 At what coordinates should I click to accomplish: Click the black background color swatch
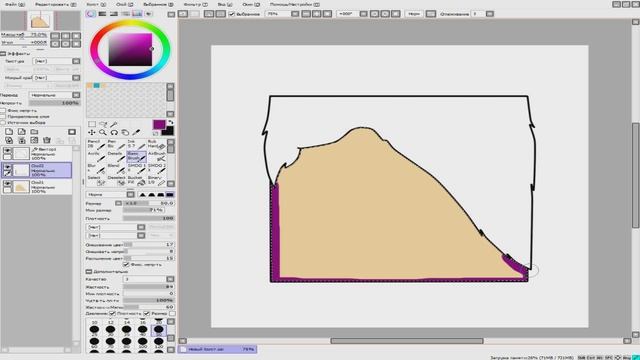169,131
